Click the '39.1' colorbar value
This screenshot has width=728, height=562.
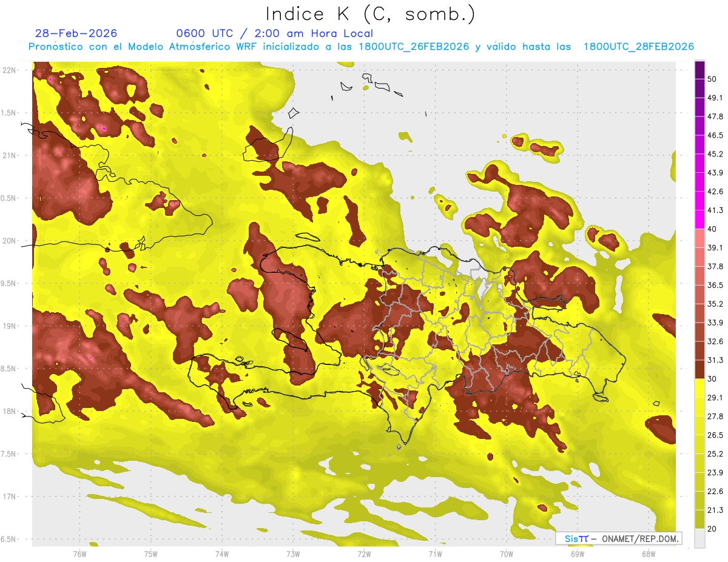(x=715, y=248)
